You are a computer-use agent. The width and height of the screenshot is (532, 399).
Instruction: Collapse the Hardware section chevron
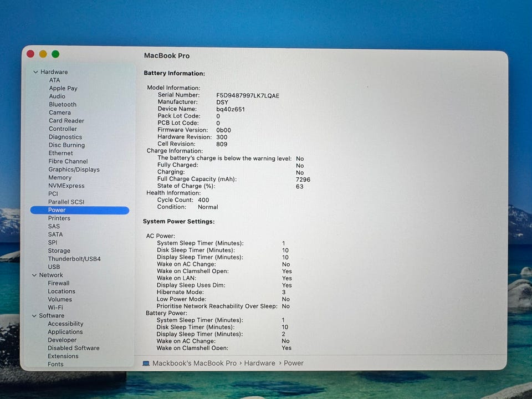pyautogui.click(x=35, y=72)
